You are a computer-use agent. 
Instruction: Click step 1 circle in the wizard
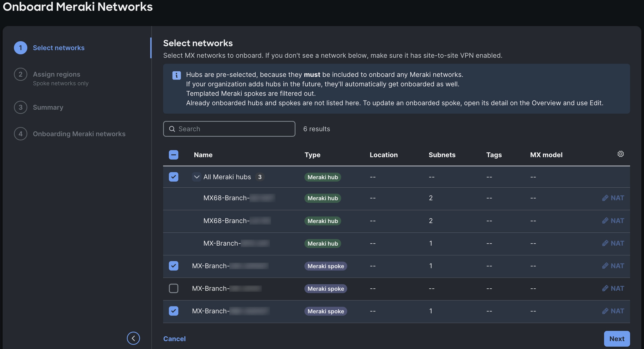click(x=20, y=48)
